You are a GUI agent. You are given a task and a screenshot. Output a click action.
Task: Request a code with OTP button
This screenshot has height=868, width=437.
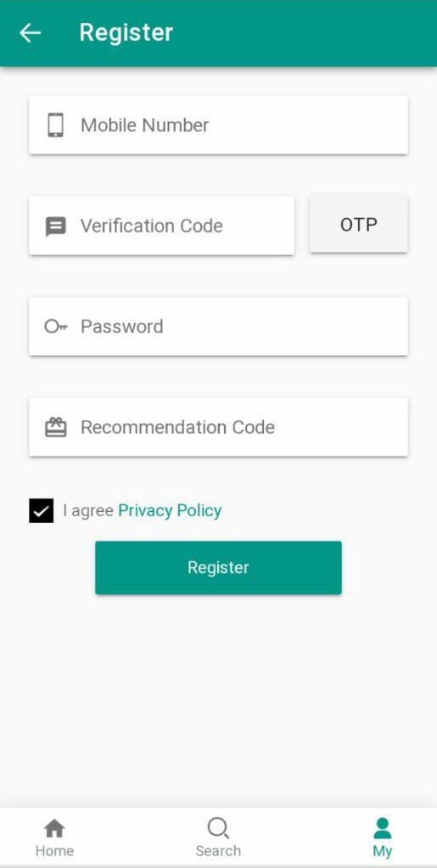pos(358,225)
